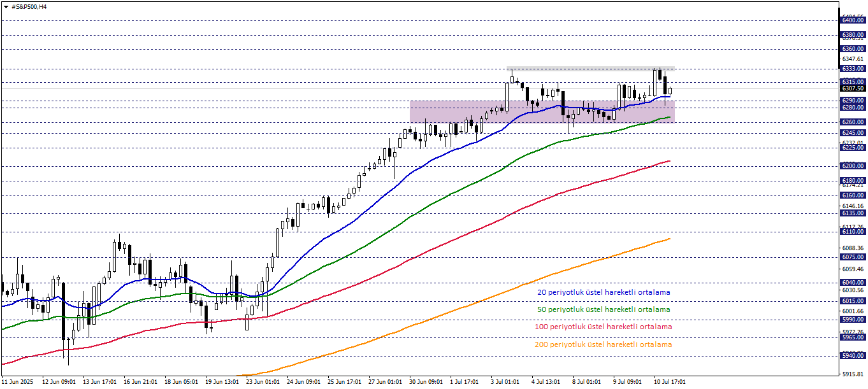This screenshot has height=389, width=868.
Task: Click the 27 Jun 01:01 time label
Action: 385,382
